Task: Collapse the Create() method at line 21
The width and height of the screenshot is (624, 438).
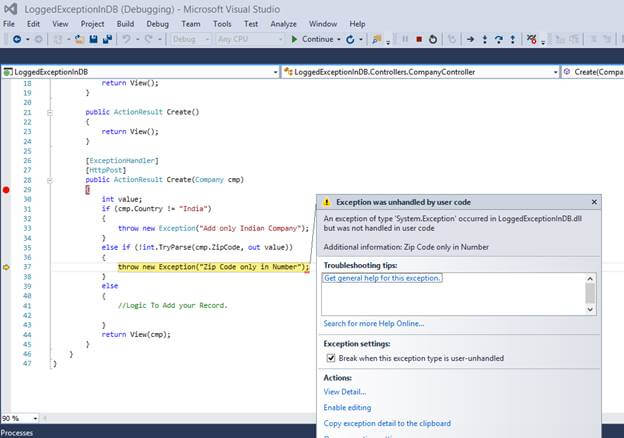Action: point(50,112)
